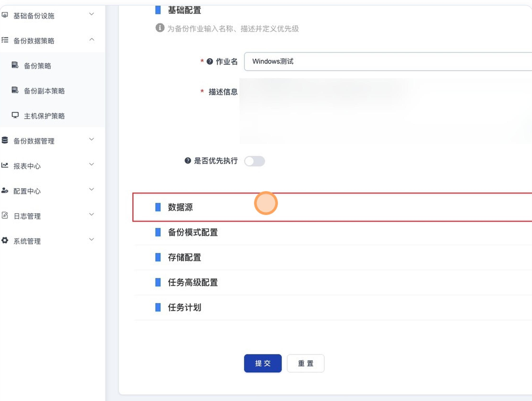This screenshot has height=401, width=532.
Task: Click the info icon beside 为备份作业输入名称
Action: tap(160, 28)
